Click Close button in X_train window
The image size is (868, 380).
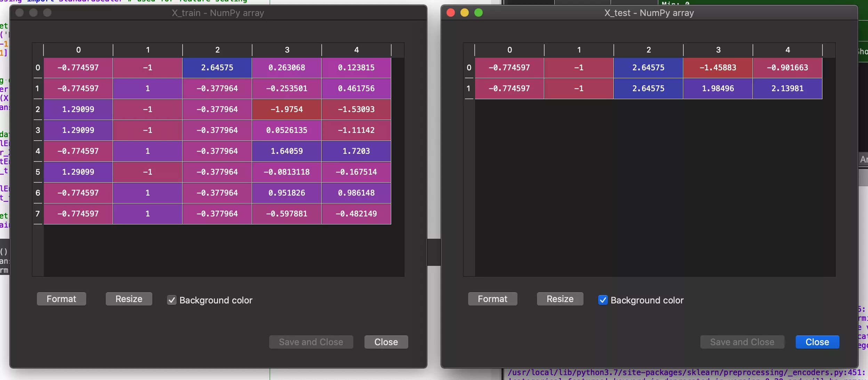tap(386, 342)
